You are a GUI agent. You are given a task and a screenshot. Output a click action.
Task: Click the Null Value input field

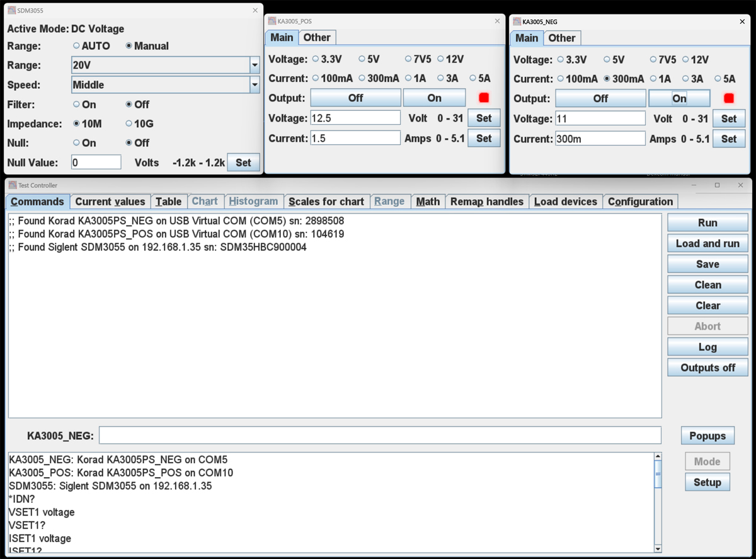tap(96, 162)
